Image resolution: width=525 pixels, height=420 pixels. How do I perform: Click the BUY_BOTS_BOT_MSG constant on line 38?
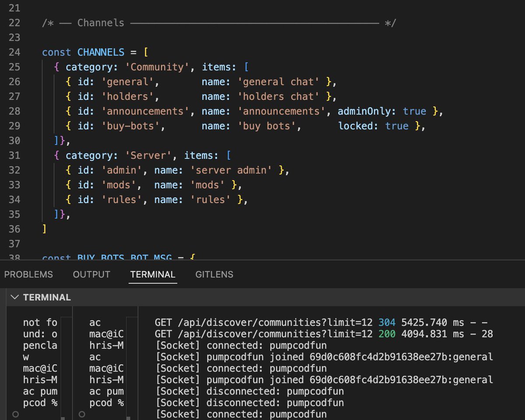125,258
